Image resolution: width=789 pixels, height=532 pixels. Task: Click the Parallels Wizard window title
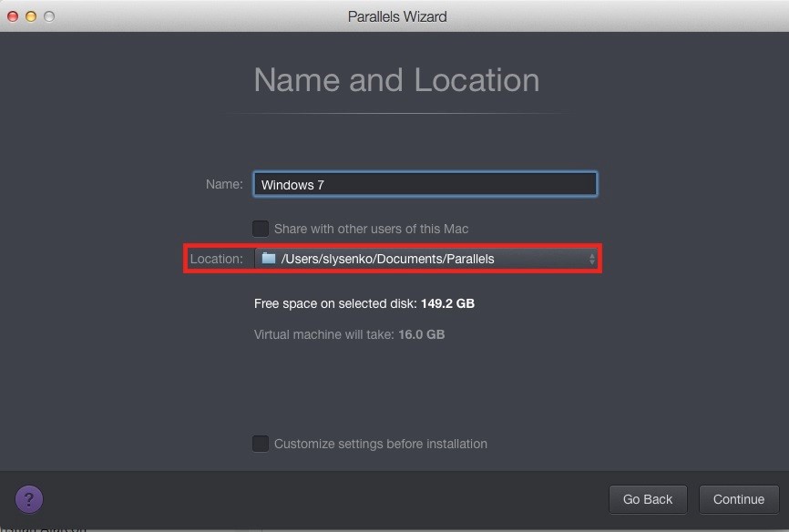[397, 16]
